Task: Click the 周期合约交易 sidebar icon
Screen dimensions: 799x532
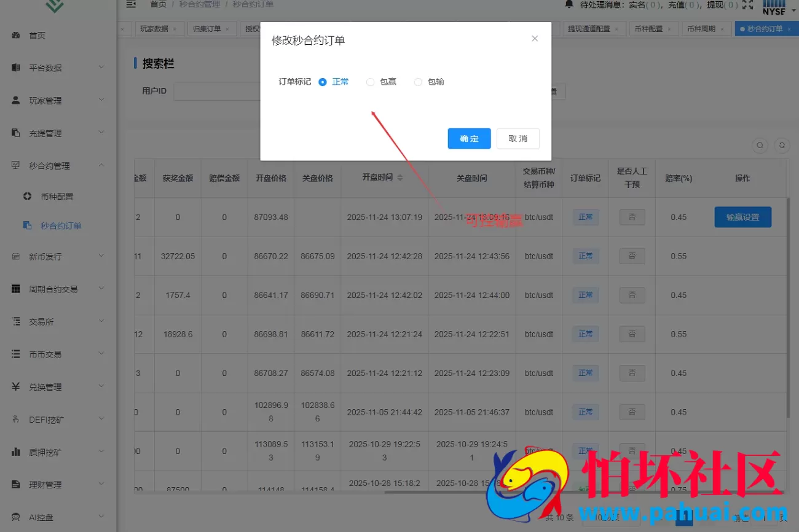Action: click(16, 289)
